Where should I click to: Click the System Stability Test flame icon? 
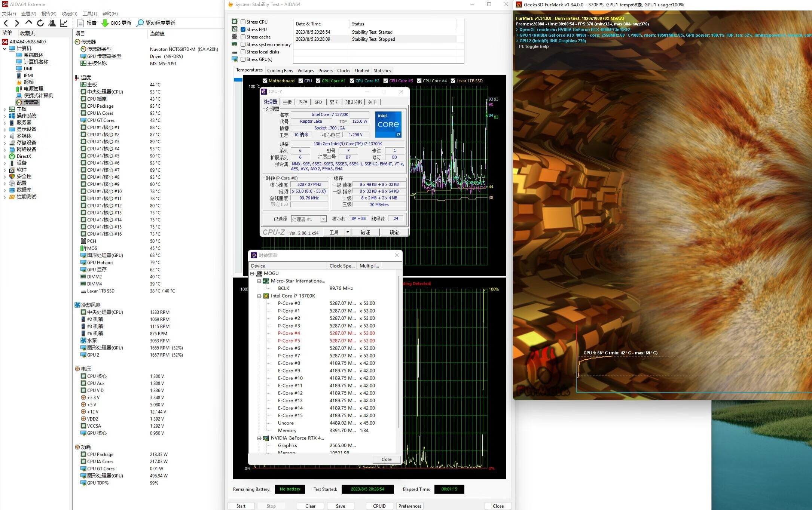(x=231, y=4)
